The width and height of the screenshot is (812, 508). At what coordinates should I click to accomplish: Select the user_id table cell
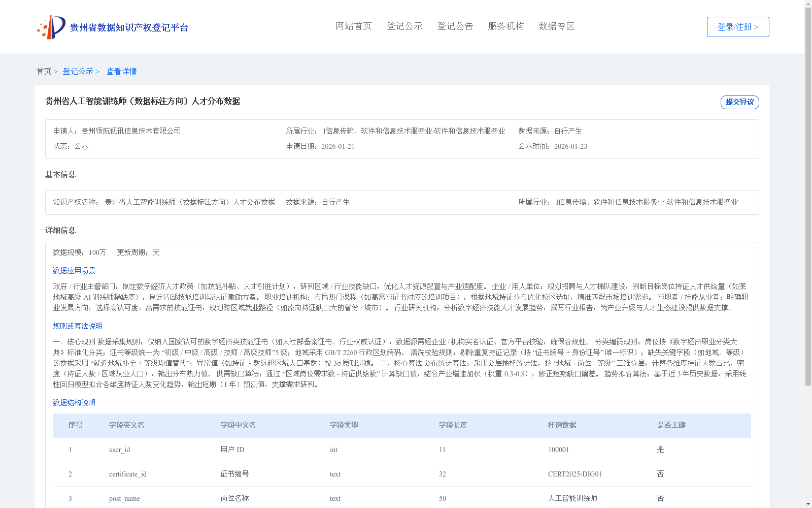[x=120, y=450]
